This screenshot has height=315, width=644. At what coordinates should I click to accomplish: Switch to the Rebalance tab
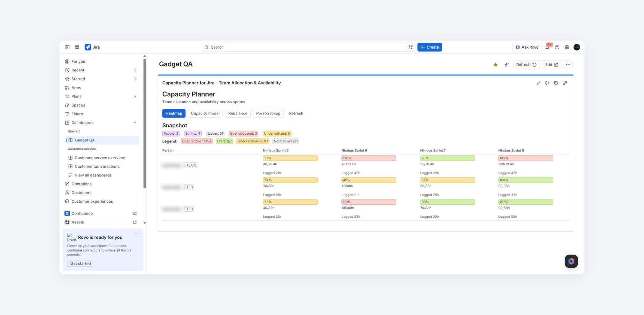(x=238, y=113)
